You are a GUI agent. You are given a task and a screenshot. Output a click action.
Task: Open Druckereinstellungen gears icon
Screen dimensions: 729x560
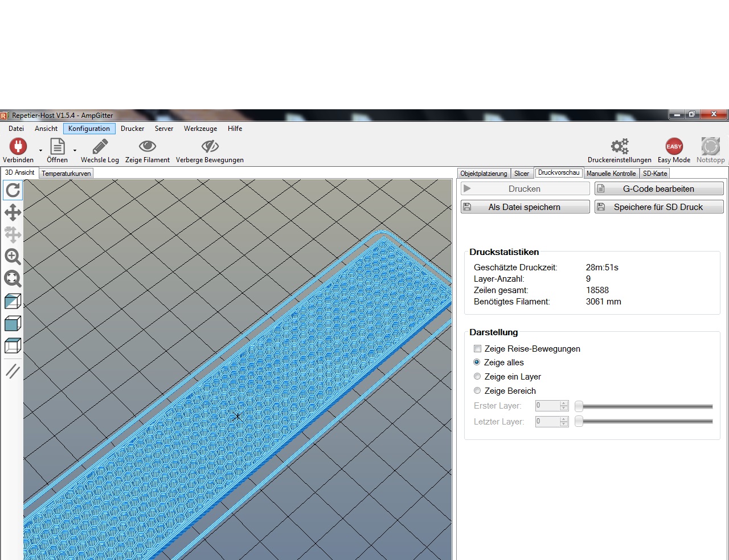coord(620,146)
